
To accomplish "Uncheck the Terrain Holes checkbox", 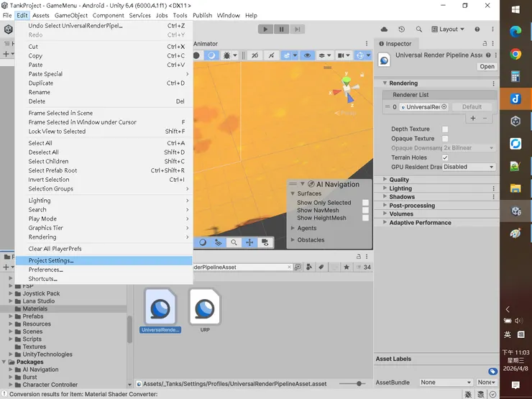I will [x=445, y=157].
